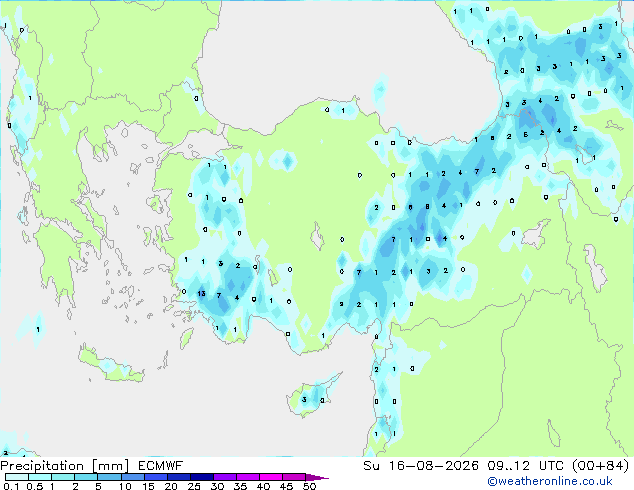Image resolution: width=634 pixels, height=490 pixels.
Task: Click the 13 mm precipitation value on map
Action: point(201,294)
